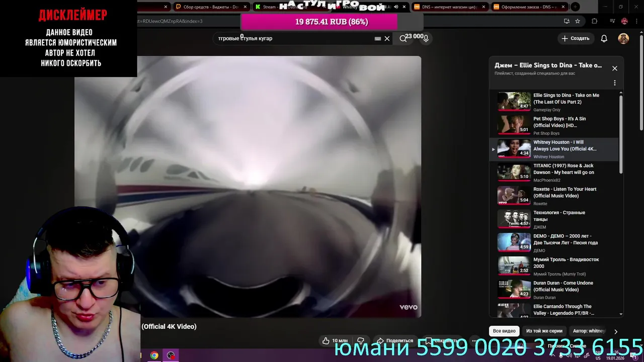Screen dimensions: 644x362
Task: Click the taskbar date 19.01.2026
Action: pos(614,358)
